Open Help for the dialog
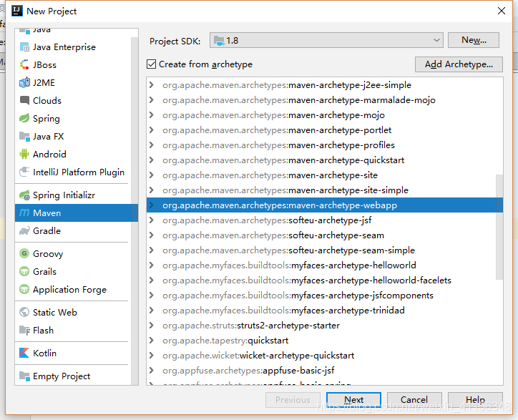Screen dimensions: 518x420 tap(475, 400)
